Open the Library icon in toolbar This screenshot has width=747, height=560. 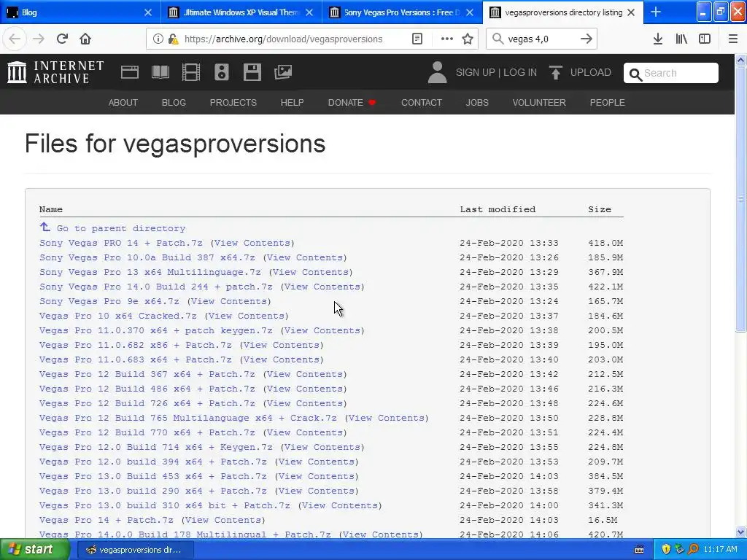coord(681,39)
